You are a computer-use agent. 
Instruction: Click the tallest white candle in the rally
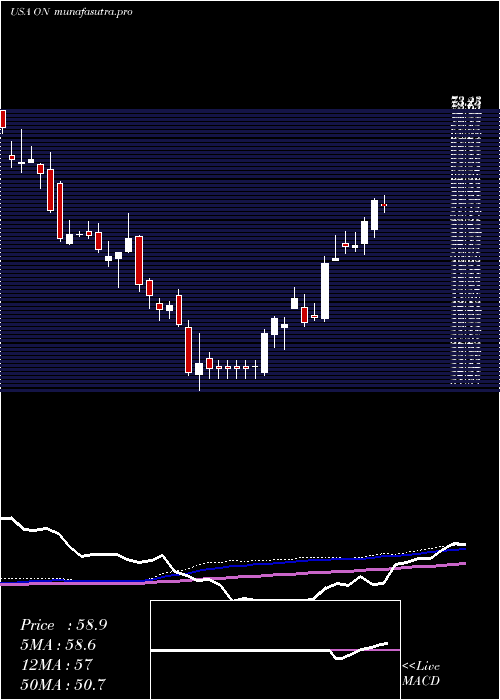325,291
